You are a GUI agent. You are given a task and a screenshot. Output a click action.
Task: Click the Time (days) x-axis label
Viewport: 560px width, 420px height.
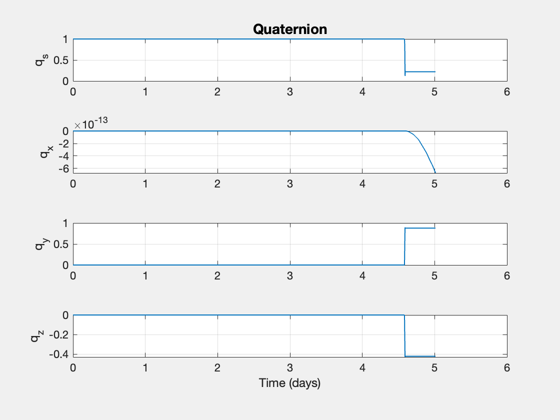click(x=290, y=383)
